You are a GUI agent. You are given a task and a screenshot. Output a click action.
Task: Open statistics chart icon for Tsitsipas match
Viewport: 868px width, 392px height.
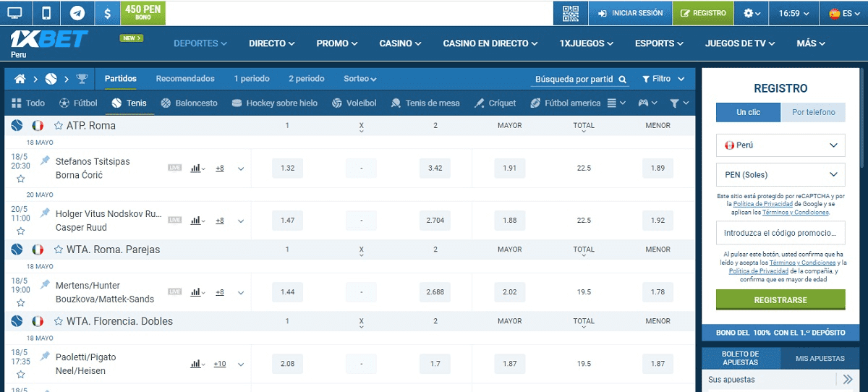[196, 169]
